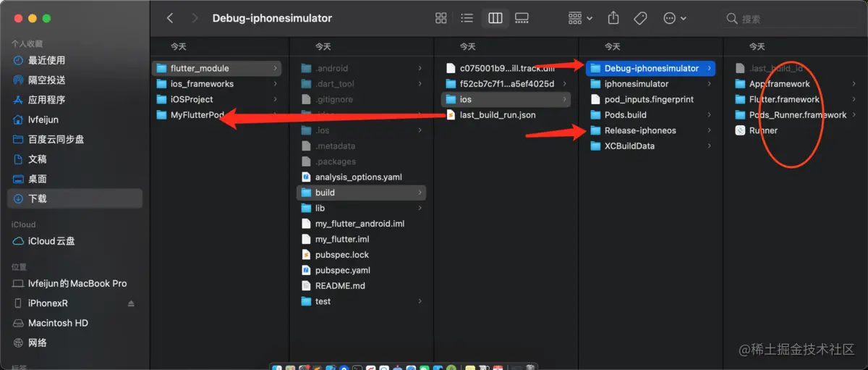Click the search field

tap(791, 18)
